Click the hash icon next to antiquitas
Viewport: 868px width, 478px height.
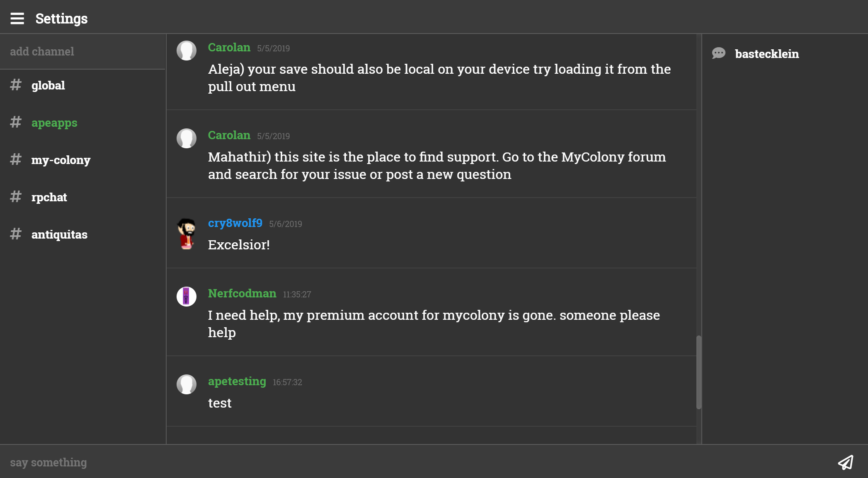(x=16, y=234)
